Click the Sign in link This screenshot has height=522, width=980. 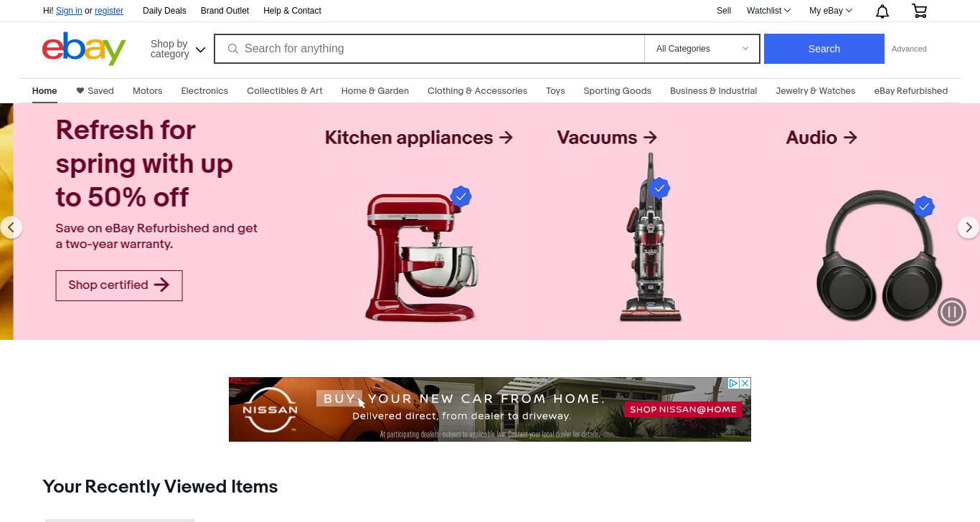[x=69, y=11]
